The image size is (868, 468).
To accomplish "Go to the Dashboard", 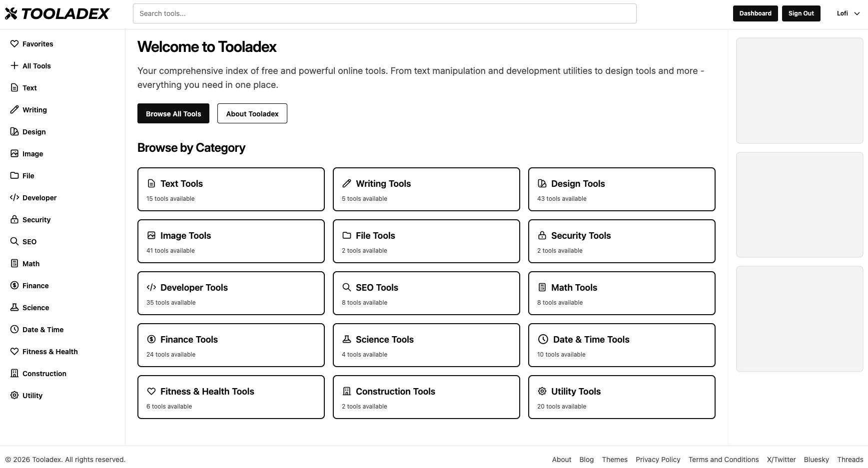I will (755, 13).
